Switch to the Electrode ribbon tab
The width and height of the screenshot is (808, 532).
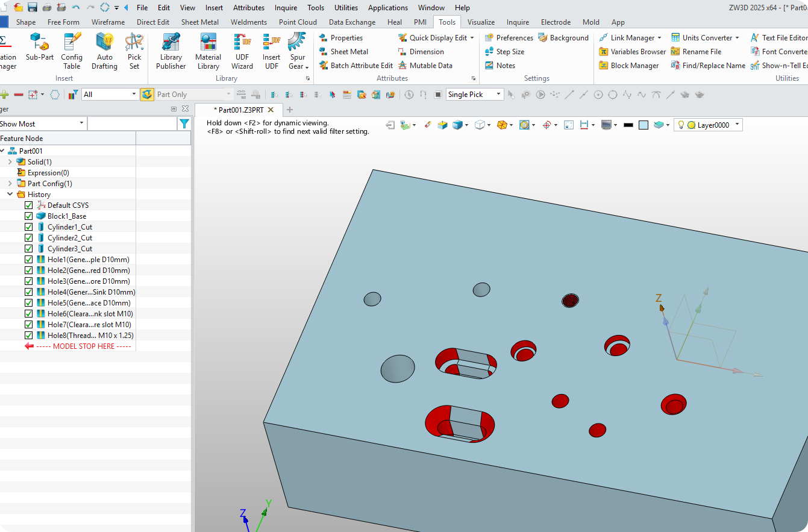[x=556, y=22]
